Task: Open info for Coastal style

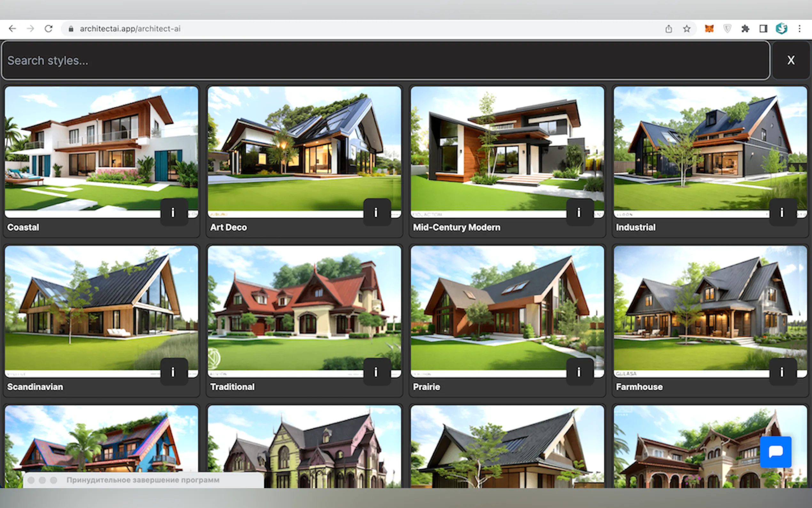Action: [x=173, y=212]
